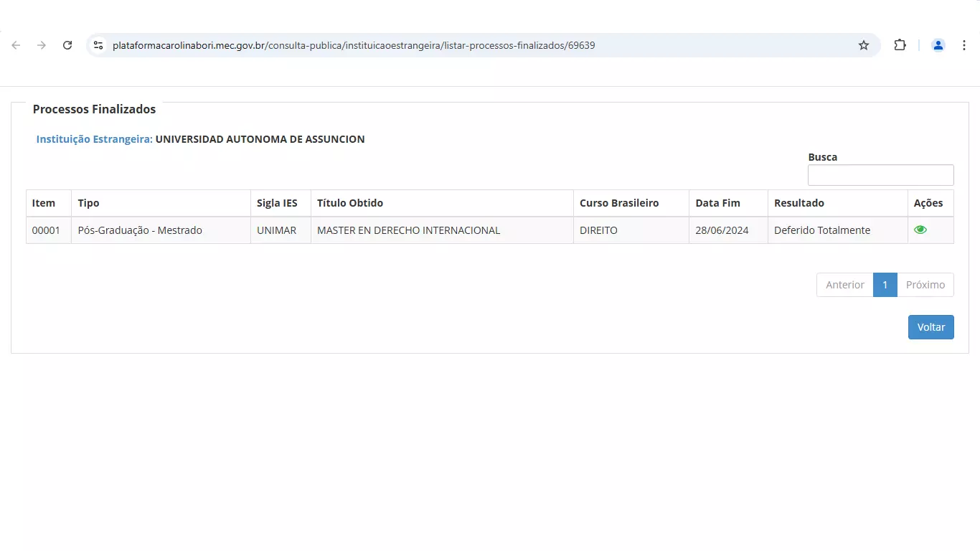
Task: Click the Ações column header
Action: click(x=930, y=203)
